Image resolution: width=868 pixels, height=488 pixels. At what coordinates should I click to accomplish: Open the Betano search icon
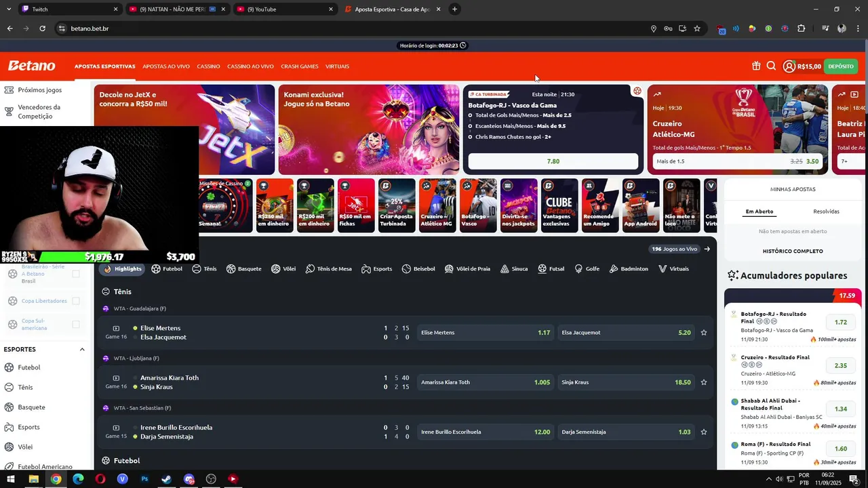771,66
